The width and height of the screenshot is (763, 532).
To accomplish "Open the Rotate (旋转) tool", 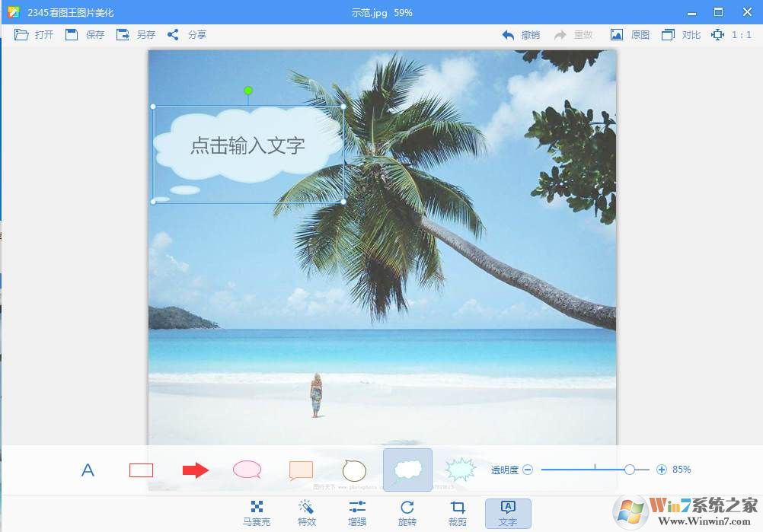I will coord(407,513).
